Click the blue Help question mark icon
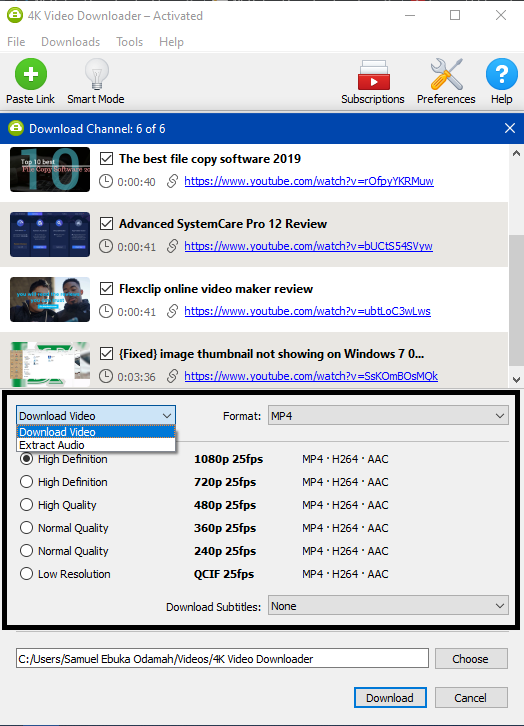The height and width of the screenshot is (726, 524). [x=501, y=74]
